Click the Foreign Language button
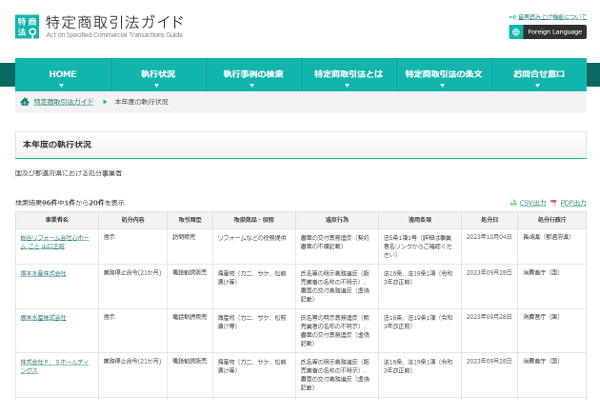 pyautogui.click(x=548, y=32)
